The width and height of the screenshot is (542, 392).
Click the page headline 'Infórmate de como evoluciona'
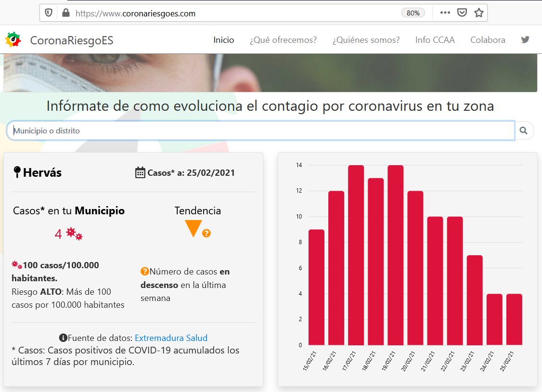(x=271, y=106)
